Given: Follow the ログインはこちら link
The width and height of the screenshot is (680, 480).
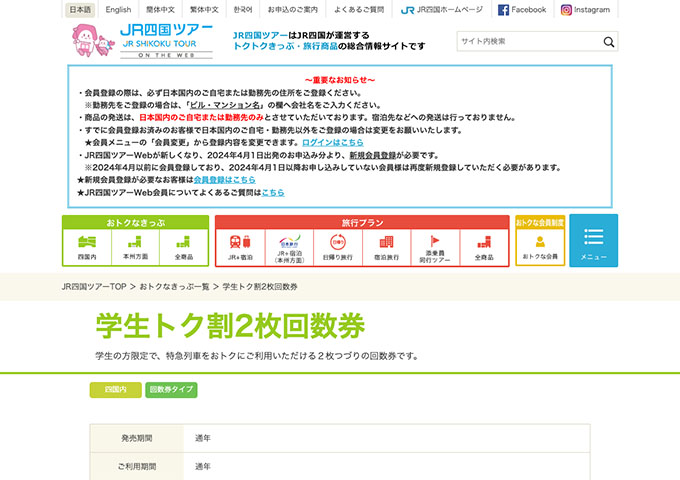Looking at the screenshot, I should pos(333,142).
